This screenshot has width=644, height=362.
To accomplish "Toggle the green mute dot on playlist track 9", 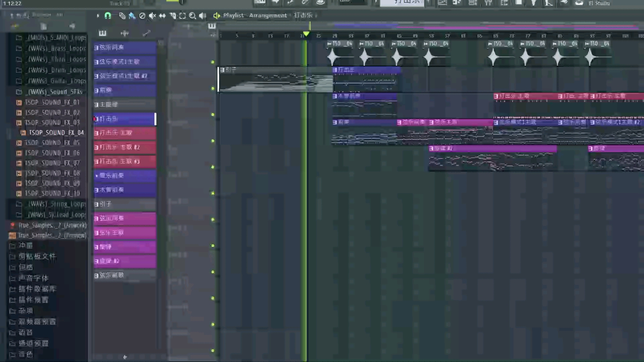I will tap(213, 272).
